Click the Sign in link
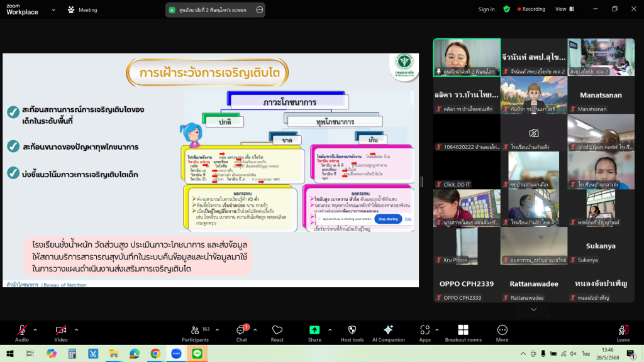The image size is (644, 362). 486,9
